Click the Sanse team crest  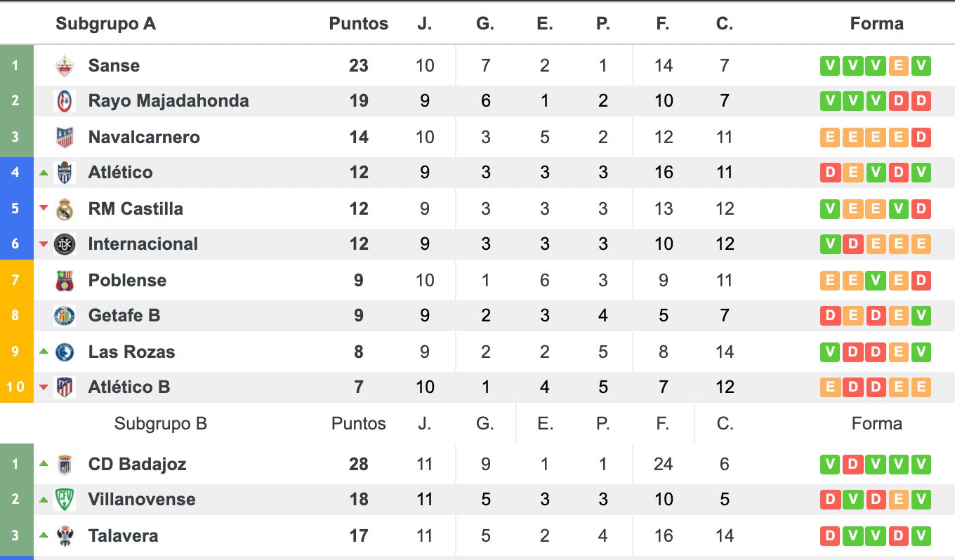point(65,65)
